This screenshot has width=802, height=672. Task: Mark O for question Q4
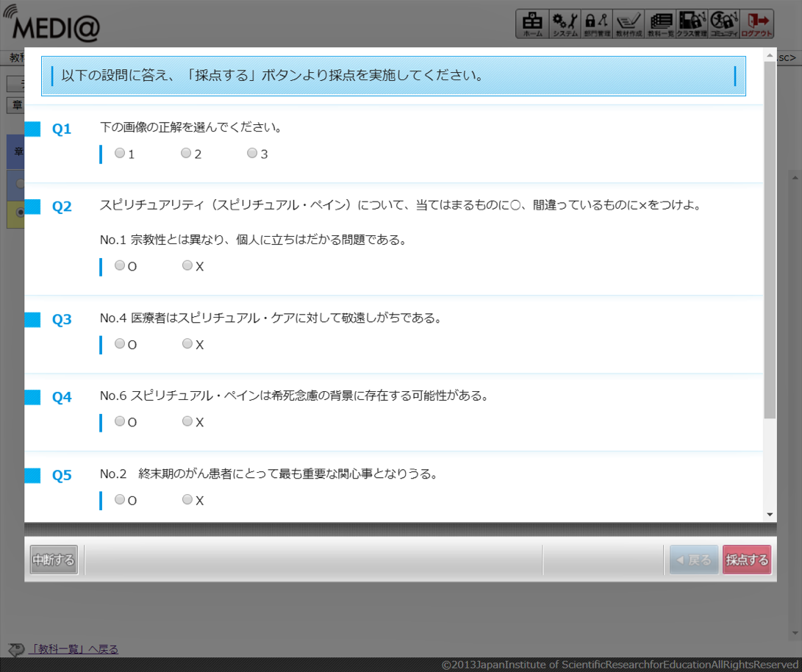[120, 421]
